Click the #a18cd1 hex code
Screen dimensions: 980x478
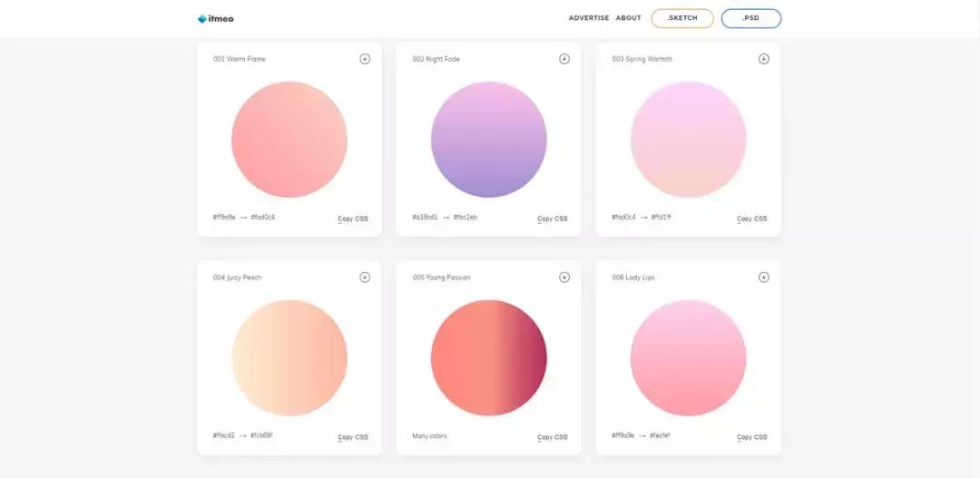point(425,218)
